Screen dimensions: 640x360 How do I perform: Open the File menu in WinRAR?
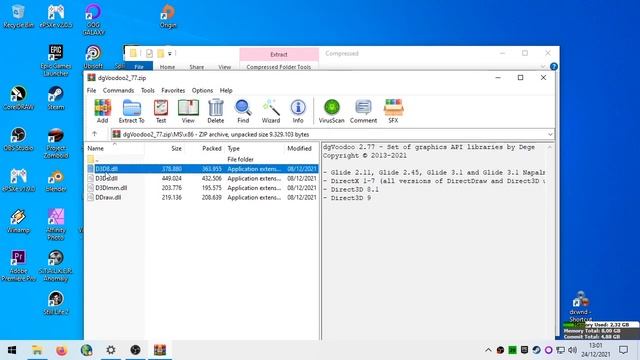(91, 90)
